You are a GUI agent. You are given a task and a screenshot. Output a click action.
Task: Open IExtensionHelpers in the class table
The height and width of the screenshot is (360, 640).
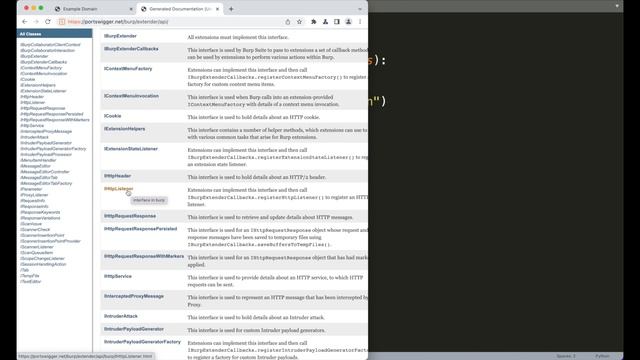pos(124,129)
